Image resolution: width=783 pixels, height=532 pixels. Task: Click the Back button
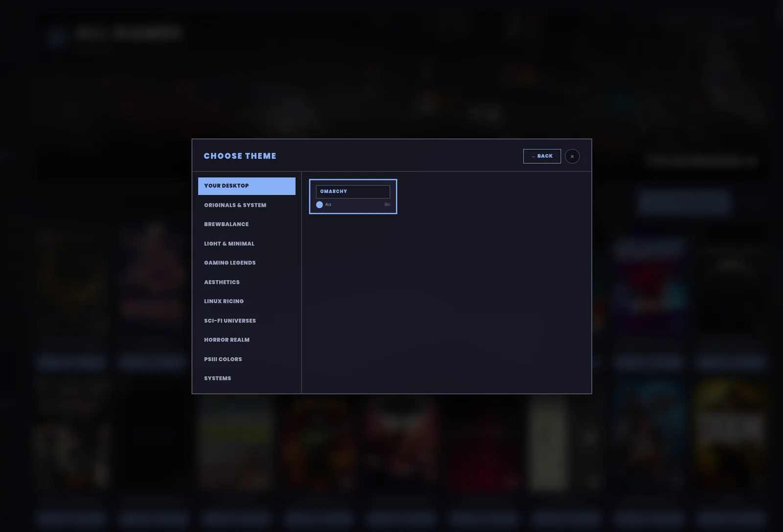pyautogui.click(x=542, y=156)
